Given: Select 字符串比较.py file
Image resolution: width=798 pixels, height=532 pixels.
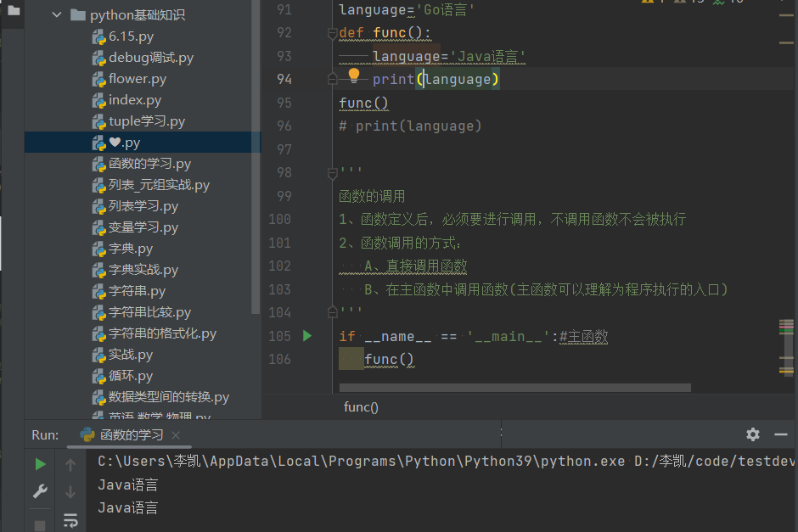Looking at the screenshot, I should point(149,312).
